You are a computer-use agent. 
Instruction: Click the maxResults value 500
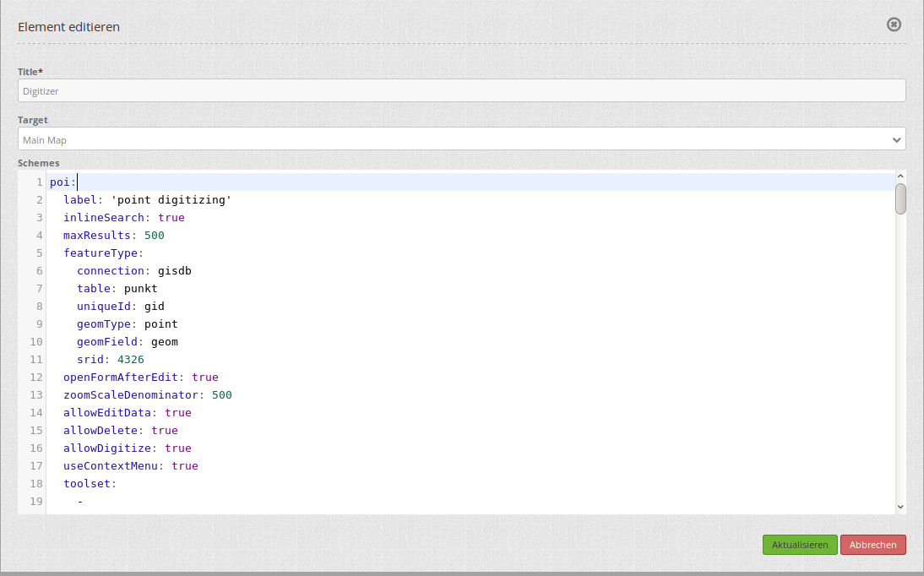click(154, 236)
